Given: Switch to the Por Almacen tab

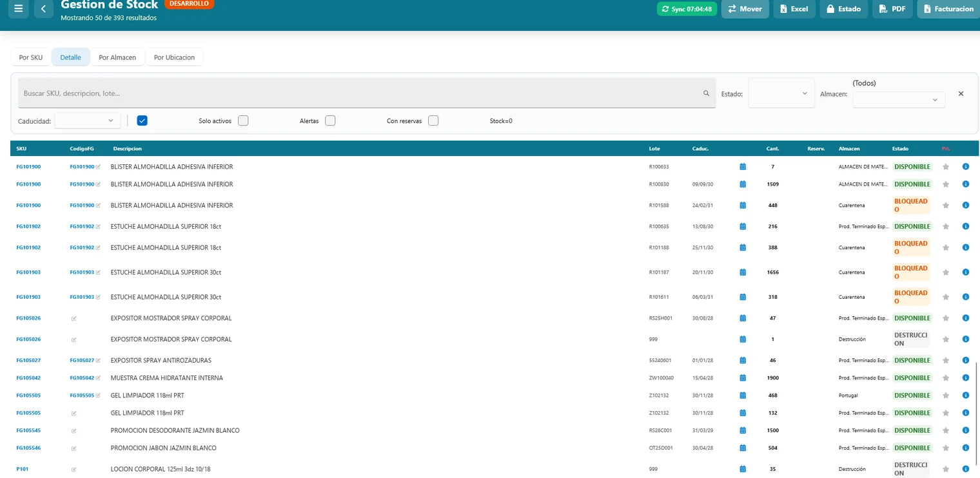Looking at the screenshot, I should tap(117, 57).
